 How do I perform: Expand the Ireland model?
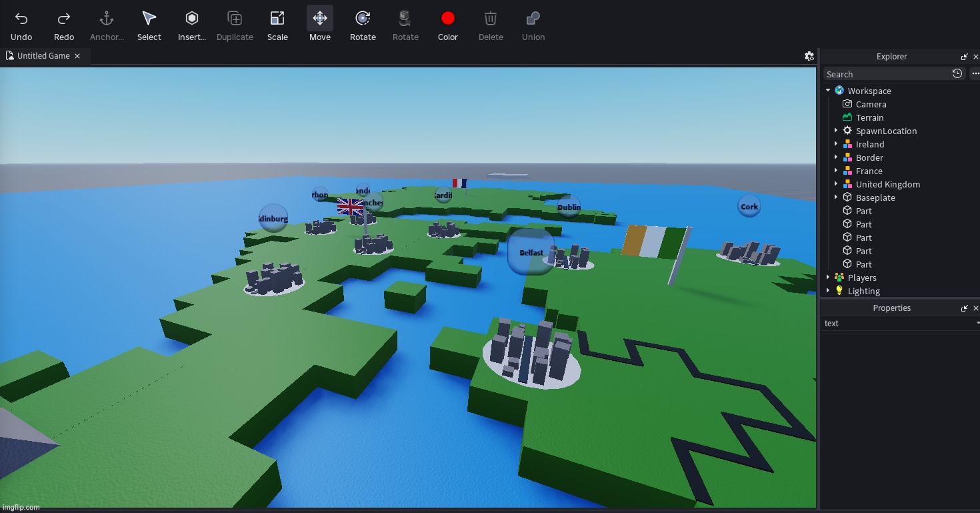(836, 144)
